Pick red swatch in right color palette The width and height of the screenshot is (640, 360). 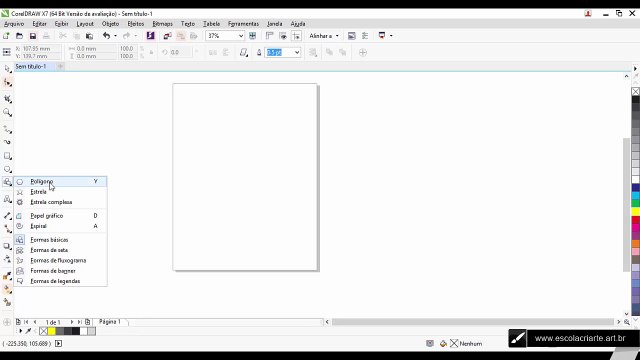pyautogui.click(x=636, y=220)
